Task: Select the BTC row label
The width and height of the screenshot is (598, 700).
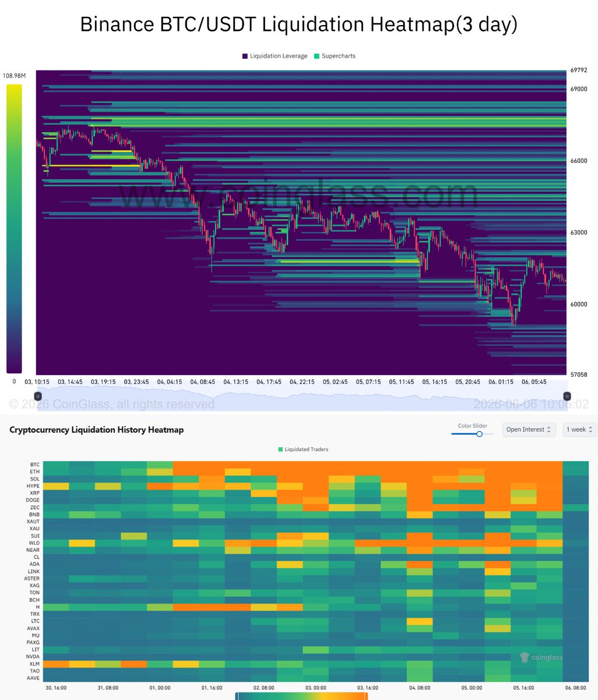Action: [35, 465]
